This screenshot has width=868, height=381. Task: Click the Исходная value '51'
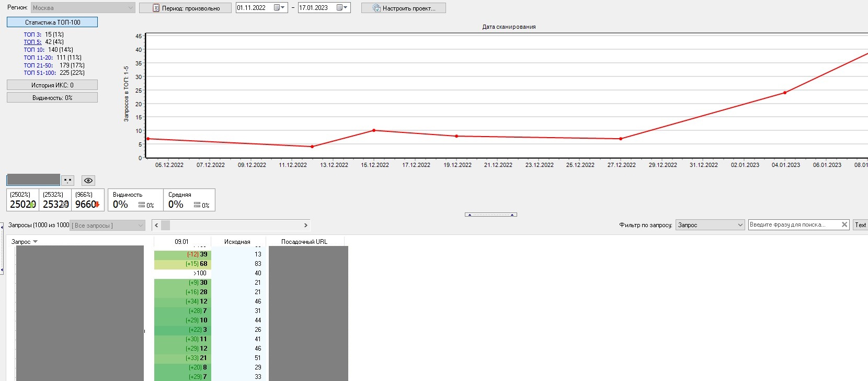pyautogui.click(x=258, y=358)
